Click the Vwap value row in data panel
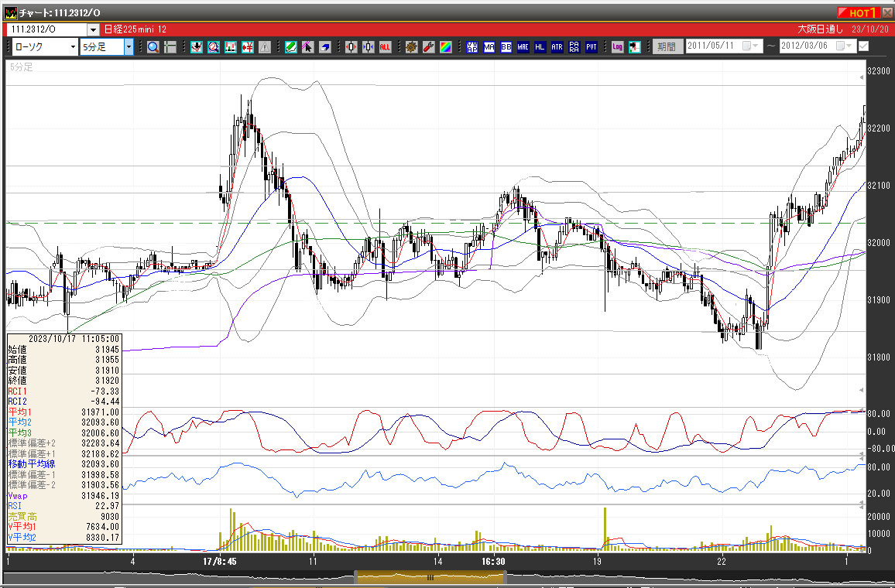The width and height of the screenshot is (895, 588). [x=64, y=496]
